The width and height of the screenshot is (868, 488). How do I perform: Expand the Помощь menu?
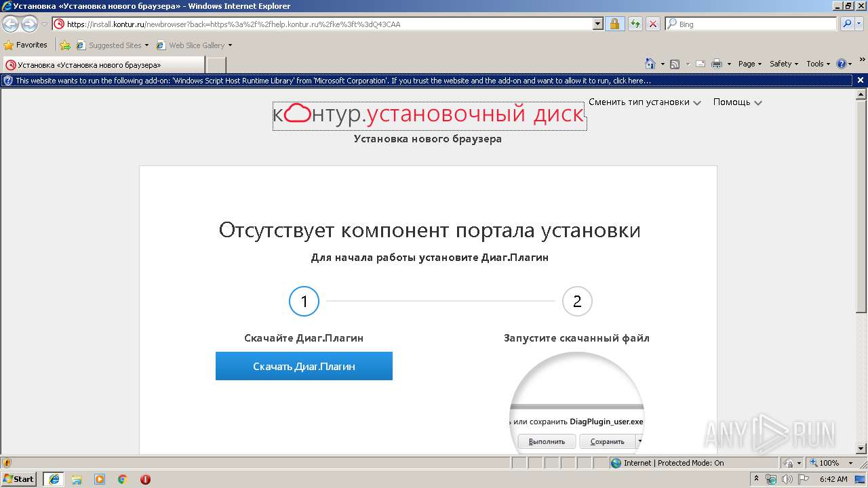pos(737,102)
